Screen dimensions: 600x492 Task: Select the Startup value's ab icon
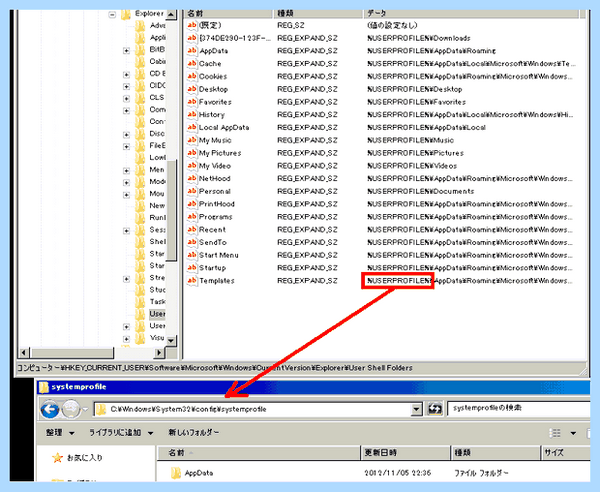pyautogui.click(x=192, y=268)
